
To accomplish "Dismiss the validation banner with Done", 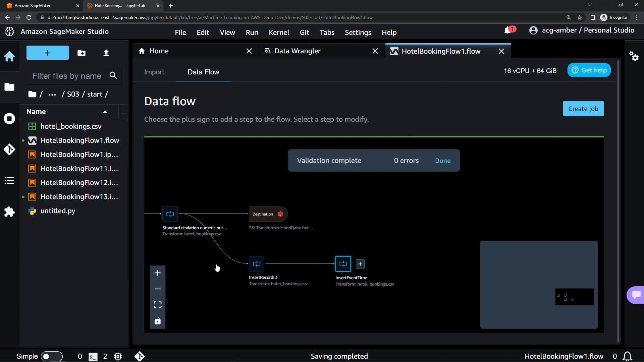I will pyautogui.click(x=442, y=161).
